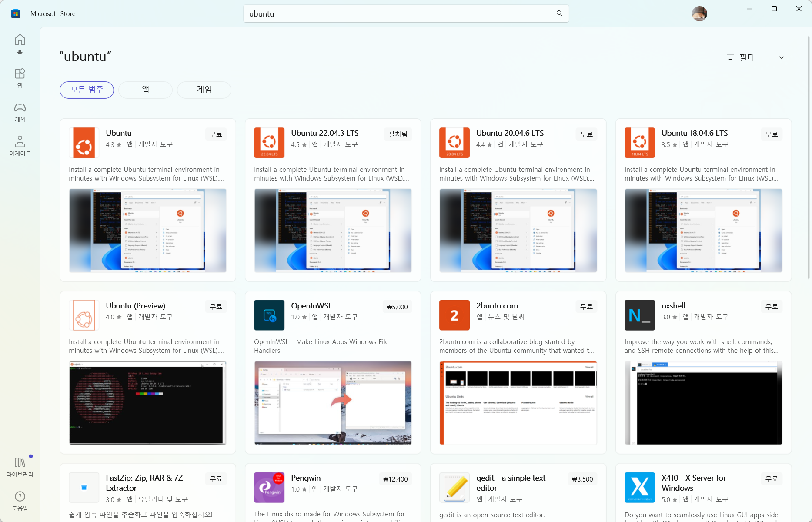This screenshot has height=522, width=812.
Task: Focus the search box containing ubuntu
Action: click(x=406, y=13)
